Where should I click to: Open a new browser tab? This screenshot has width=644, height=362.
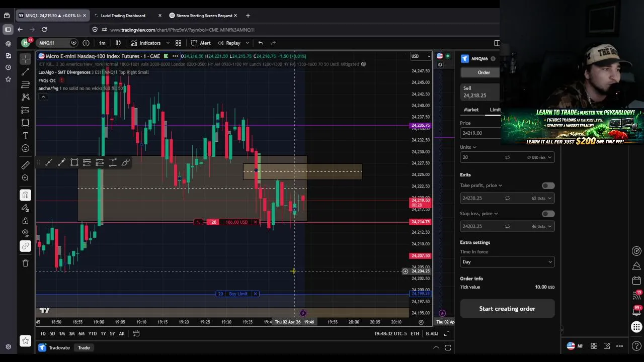248,16
